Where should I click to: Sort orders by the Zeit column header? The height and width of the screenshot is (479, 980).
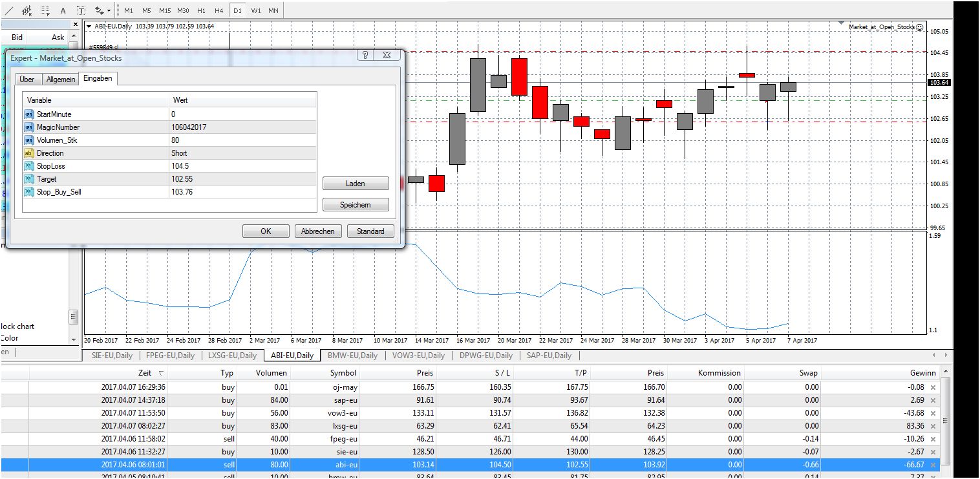pyautogui.click(x=145, y=373)
